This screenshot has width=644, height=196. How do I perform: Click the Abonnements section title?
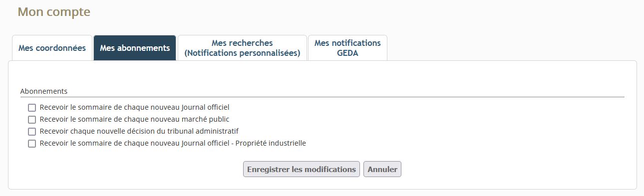pos(44,91)
